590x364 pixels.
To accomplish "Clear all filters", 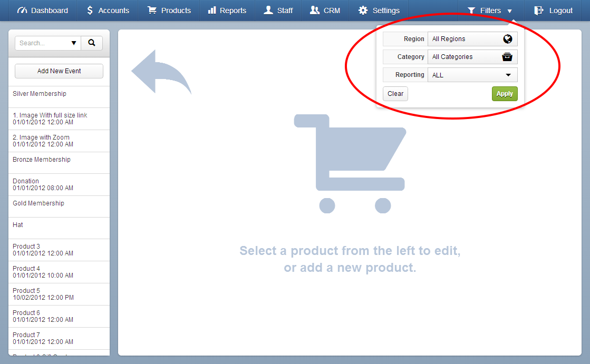I will (395, 93).
